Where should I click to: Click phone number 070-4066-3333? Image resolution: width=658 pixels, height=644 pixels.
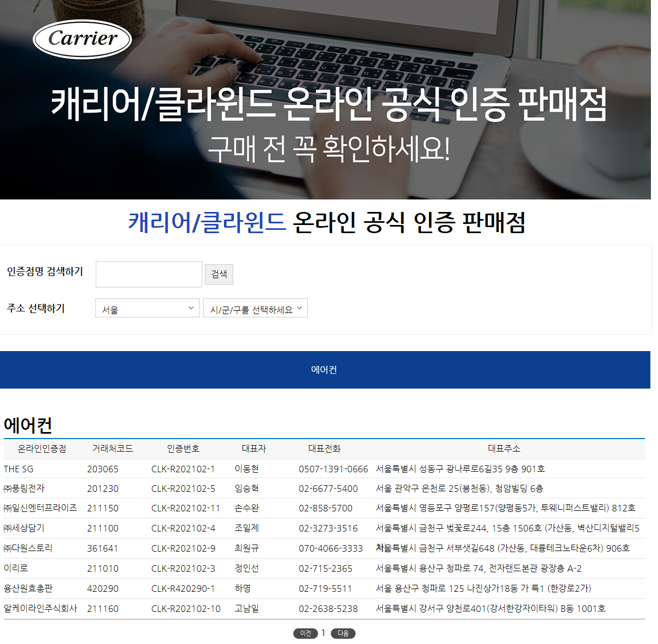331,548
